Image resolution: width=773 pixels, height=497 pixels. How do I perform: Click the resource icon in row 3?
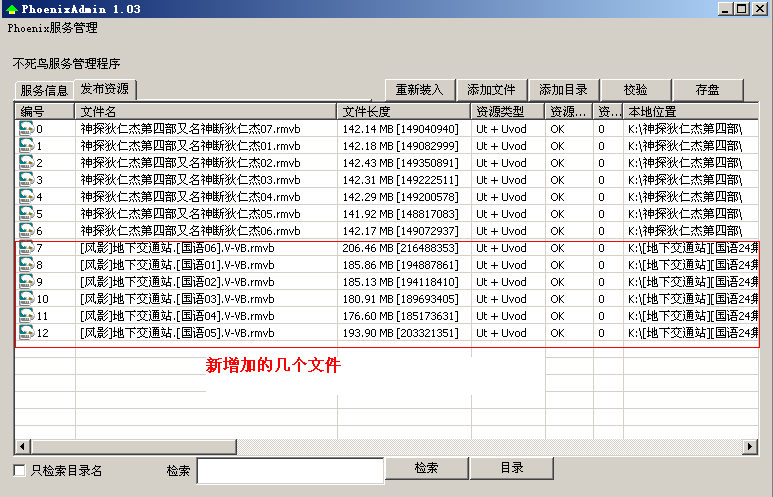tap(26, 179)
